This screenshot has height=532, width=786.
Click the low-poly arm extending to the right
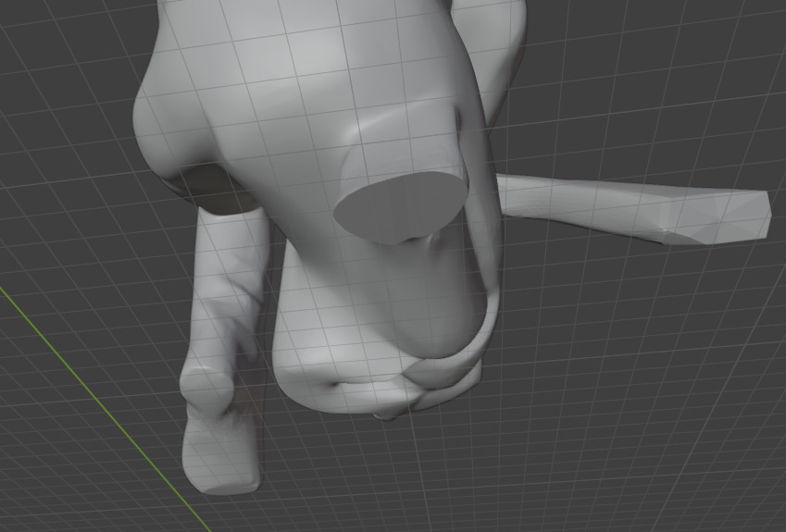tap(634, 208)
